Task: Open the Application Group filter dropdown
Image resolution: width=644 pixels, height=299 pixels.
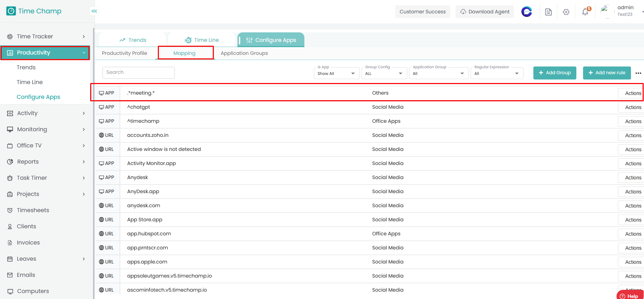Action: (439, 74)
